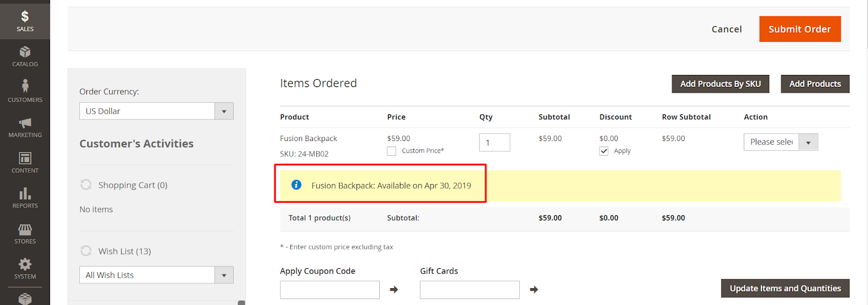Apply the coupon code arrow
The height and width of the screenshot is (305, 868).
(x=394, y=290)
